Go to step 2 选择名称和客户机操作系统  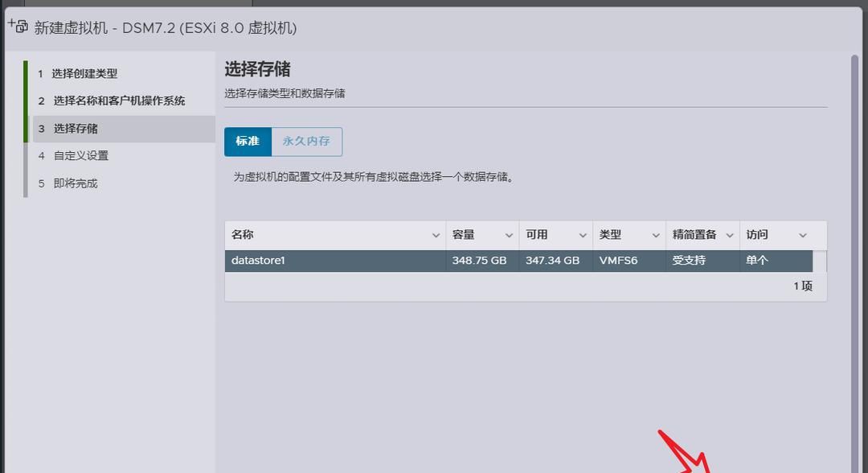pos(119,101)
